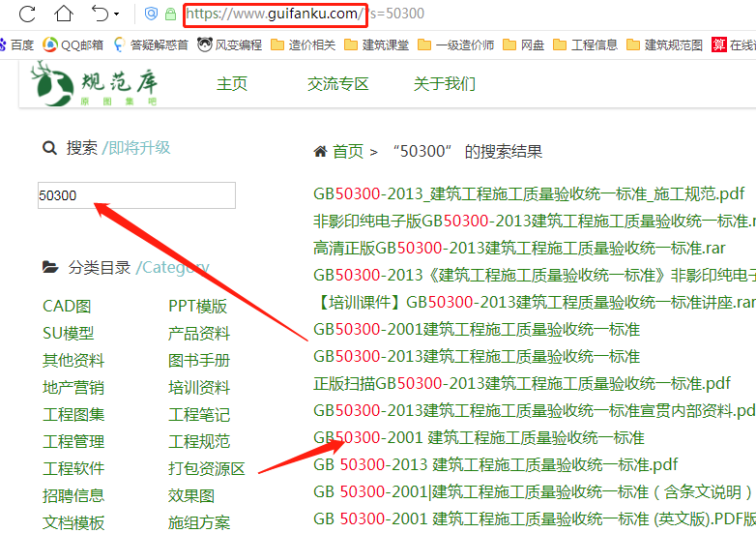Click the guifanku.com address bar URL
This screenshot has width=756, height=533.
pos(275,15)
